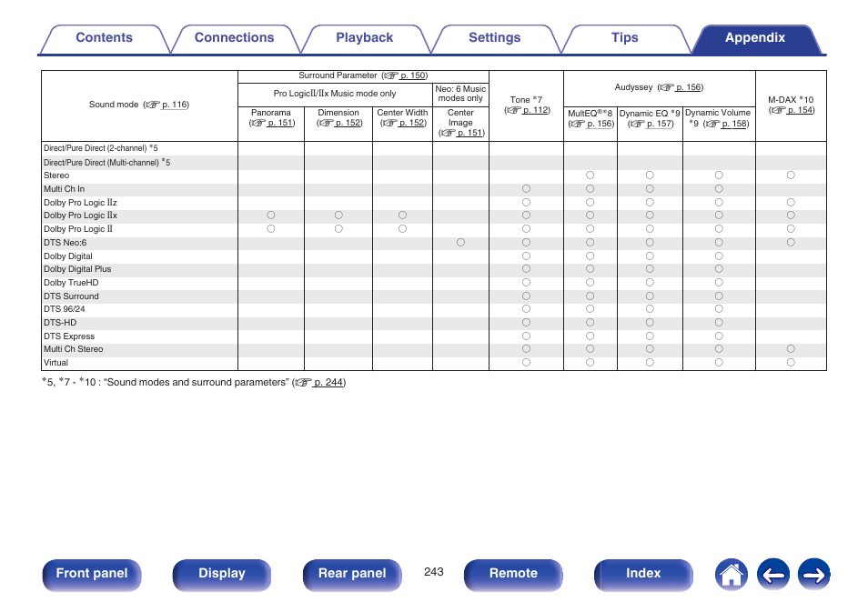Follow the Center Width p. 152 link
The height and width of the screenshot is (612, 868).
412,123
